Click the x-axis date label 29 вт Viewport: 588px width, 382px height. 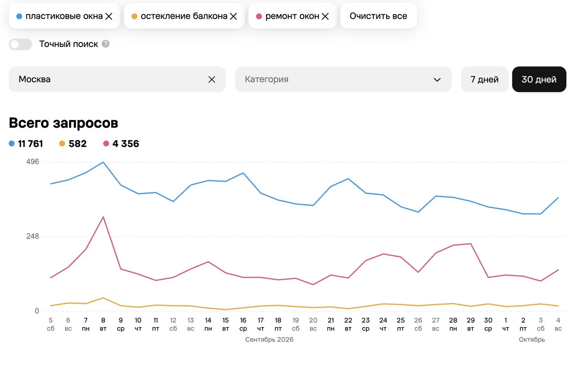click(470, 324)
